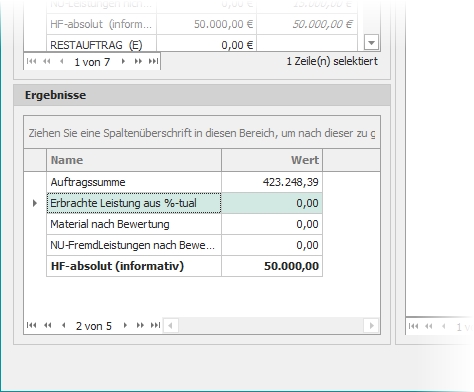474x392 pixels.
Task: Click the italic 50.000,00 € cell
Action: pos(307,24)
